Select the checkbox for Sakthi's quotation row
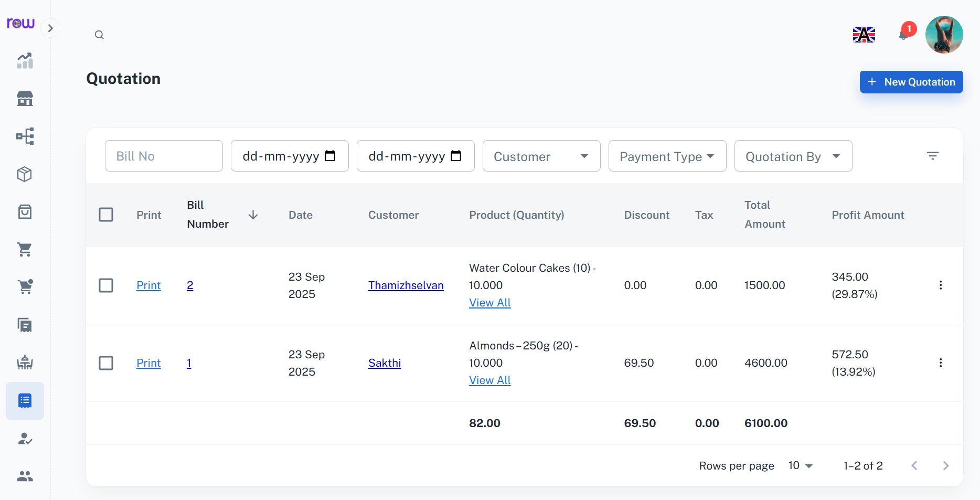The image size is (980, 500). point(106,363)
